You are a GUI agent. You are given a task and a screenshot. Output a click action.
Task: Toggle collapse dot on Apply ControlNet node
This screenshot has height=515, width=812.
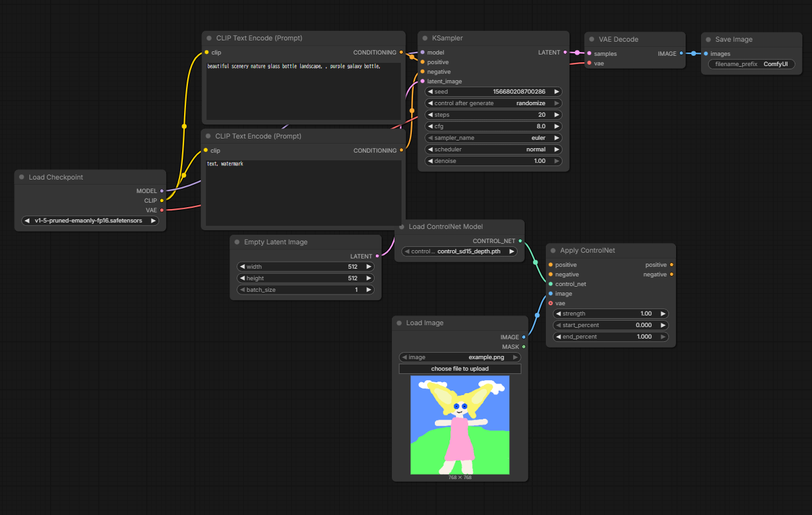(x=553, y=251)
